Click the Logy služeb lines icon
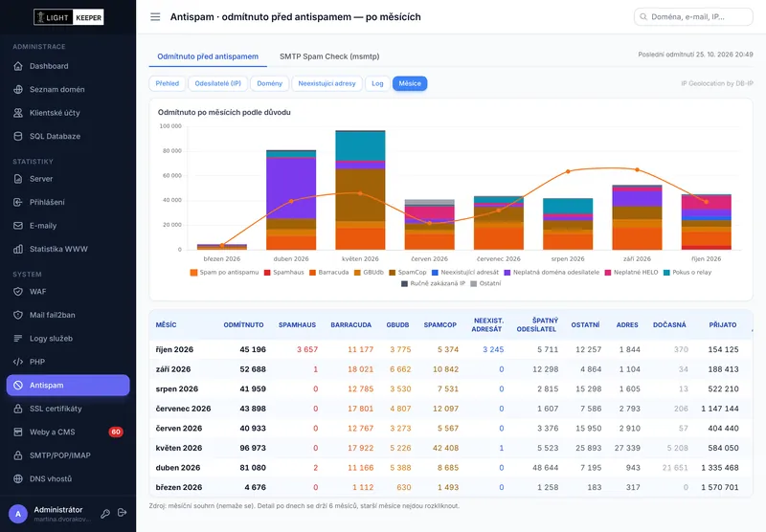Viewport: 766px width, 532px height. coord(18,338)
